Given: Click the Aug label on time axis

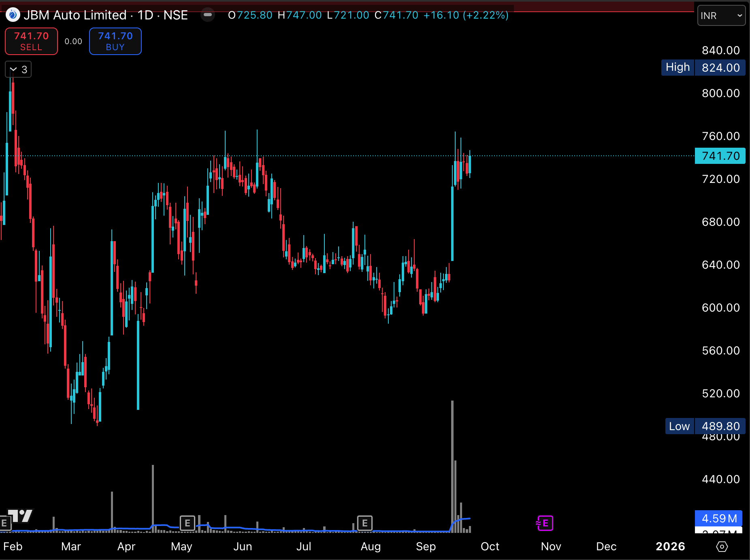Looking at the screenshot, I should [371, 547].
